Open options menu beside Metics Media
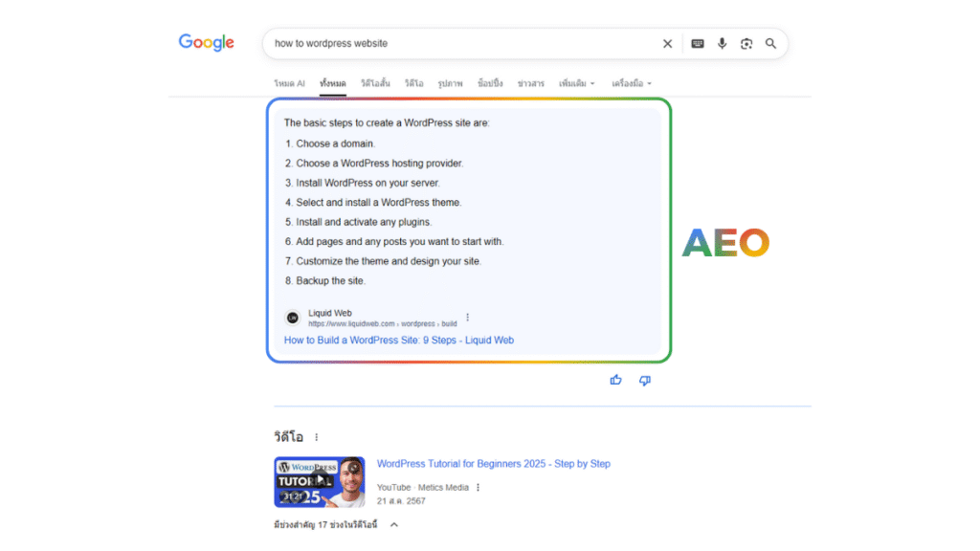The image size is (980, 551). pyautogui.click(x=478, y=488)
